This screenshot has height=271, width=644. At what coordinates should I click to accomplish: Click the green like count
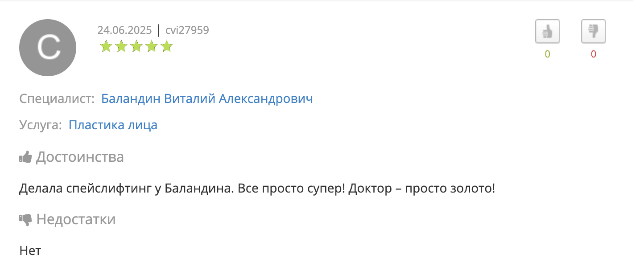tap(547, 54)
